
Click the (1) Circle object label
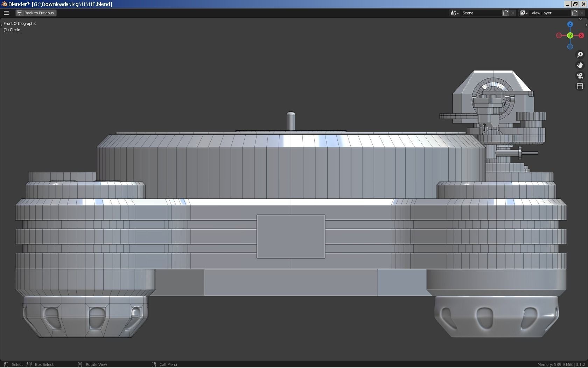click(12, 30)
